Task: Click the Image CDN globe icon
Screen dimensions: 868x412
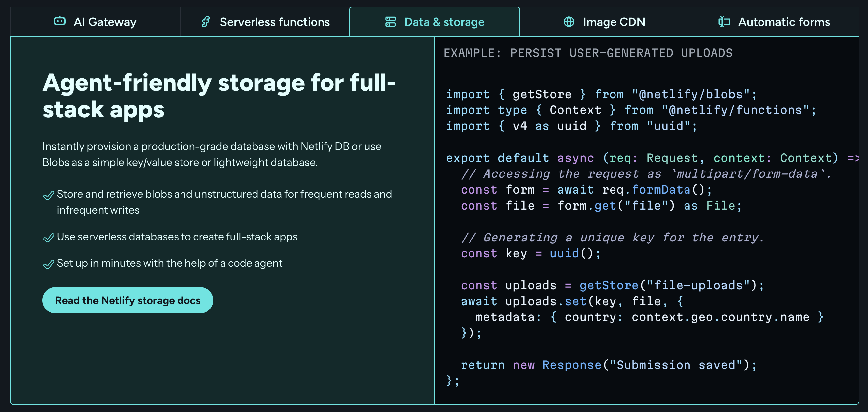Action: tap(569, 22)
